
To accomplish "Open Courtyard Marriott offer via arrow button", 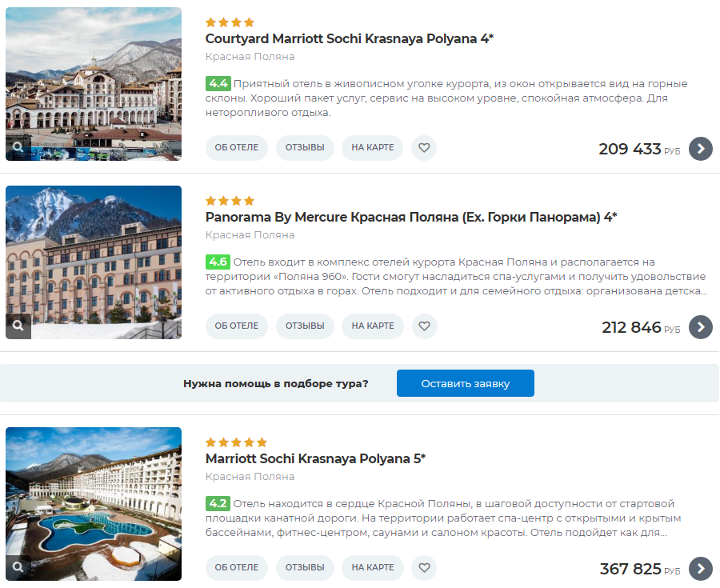I will [701, 149].
